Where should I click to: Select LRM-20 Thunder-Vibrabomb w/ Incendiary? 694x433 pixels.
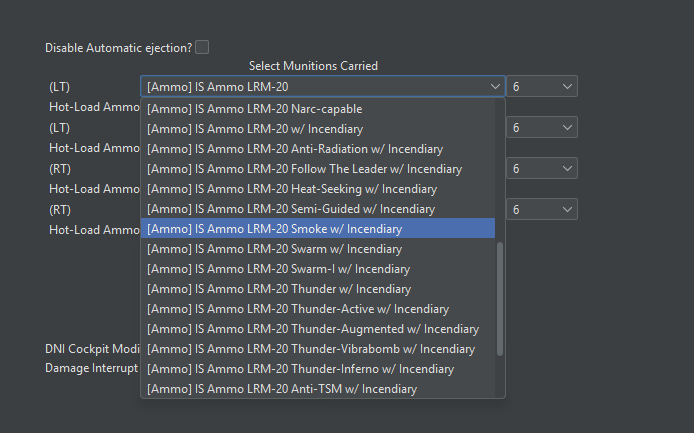coord(310,349)
